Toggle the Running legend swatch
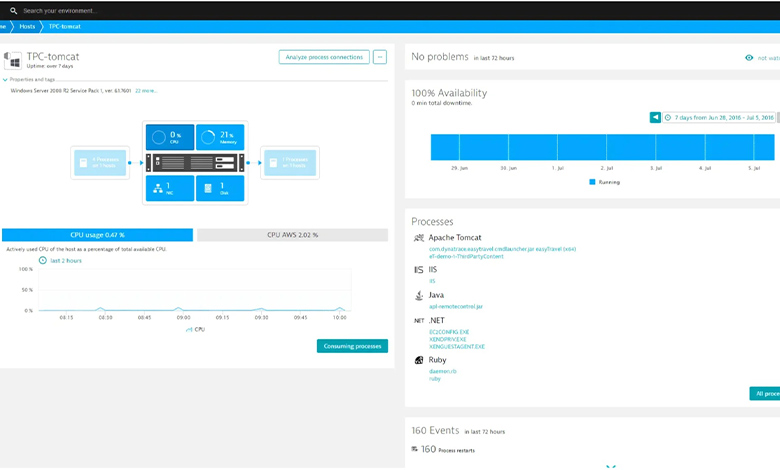 (592, 182)
